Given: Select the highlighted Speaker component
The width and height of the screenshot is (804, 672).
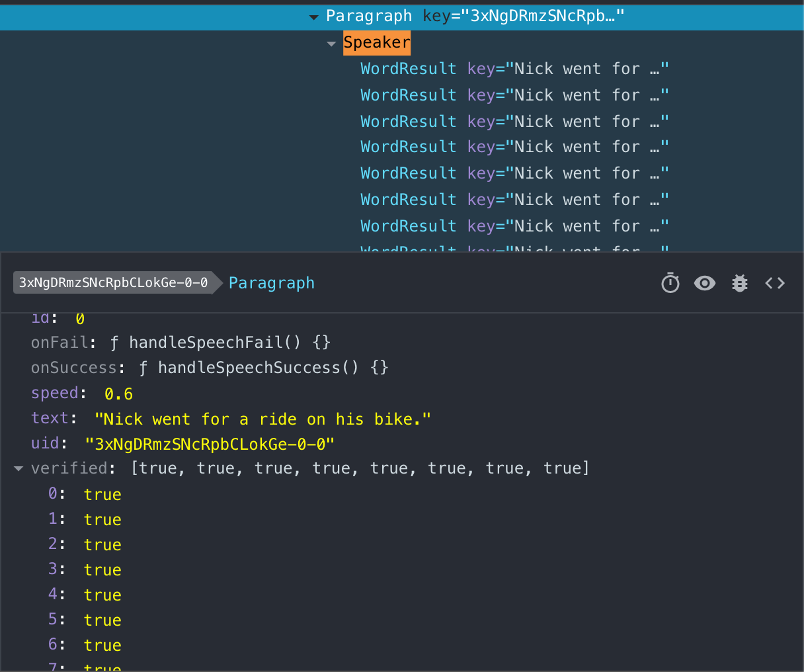Looking at the screenshot, I should click(376, 42).
